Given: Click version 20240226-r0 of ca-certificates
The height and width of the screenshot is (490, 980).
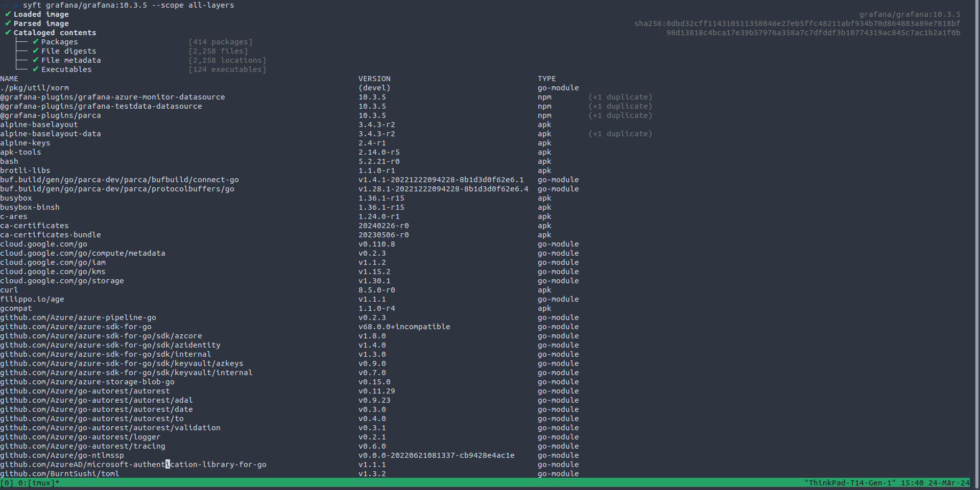Looking at the screenshot, I should click(384, 226).
